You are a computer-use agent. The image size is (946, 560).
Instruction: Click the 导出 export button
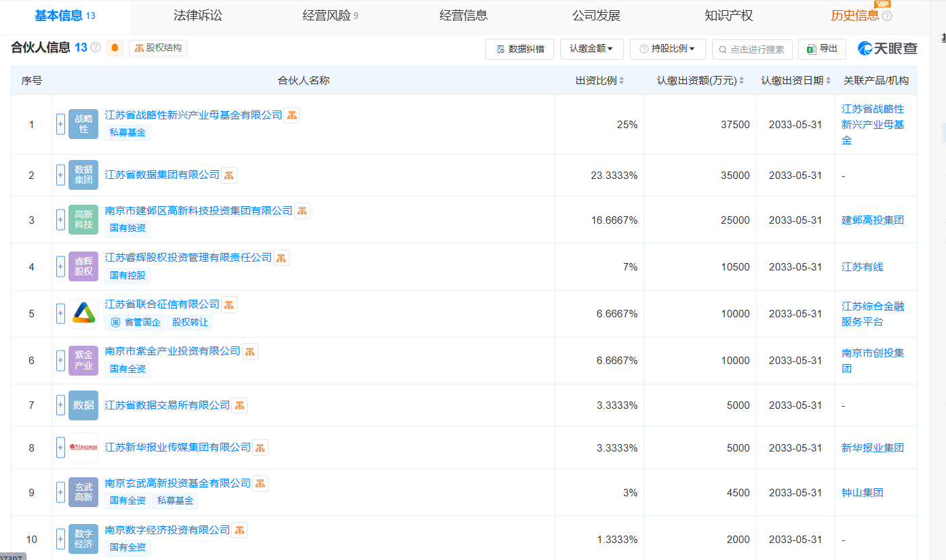pyautogui.click(x=822, y=49)
